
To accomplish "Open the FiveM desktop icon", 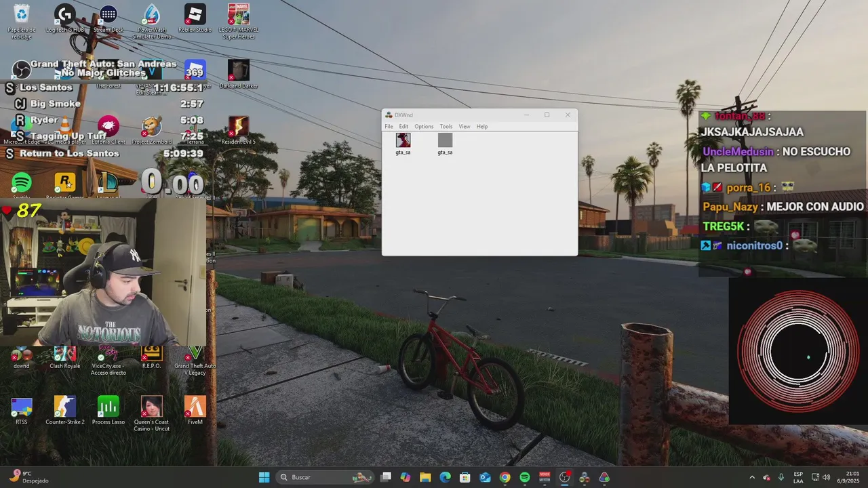I will click(195, 411).
